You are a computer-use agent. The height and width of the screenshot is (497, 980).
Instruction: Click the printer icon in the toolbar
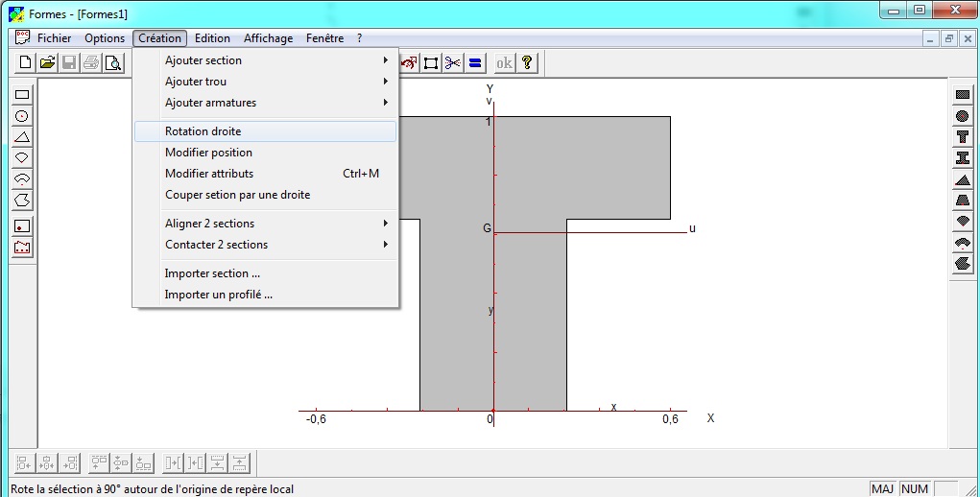pos(91,62)
